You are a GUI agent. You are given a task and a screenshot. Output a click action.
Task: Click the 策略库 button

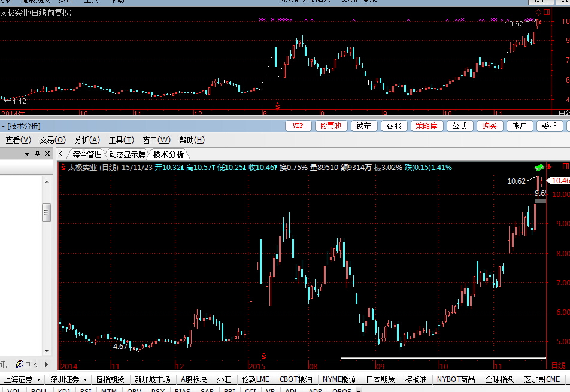pos(426,126)
